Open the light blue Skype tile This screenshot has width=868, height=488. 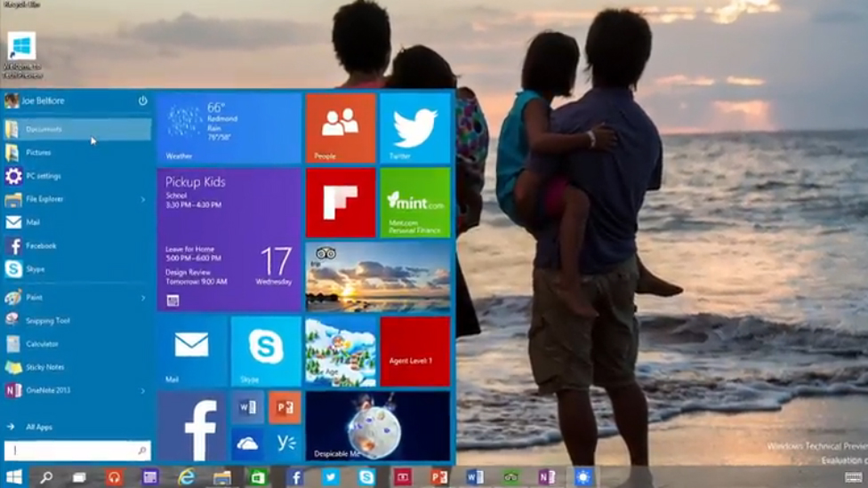[x=266, y=352]
